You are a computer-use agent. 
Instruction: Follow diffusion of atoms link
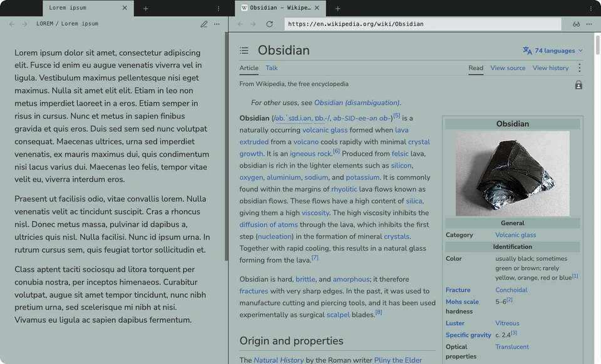(x=269, y=225)
